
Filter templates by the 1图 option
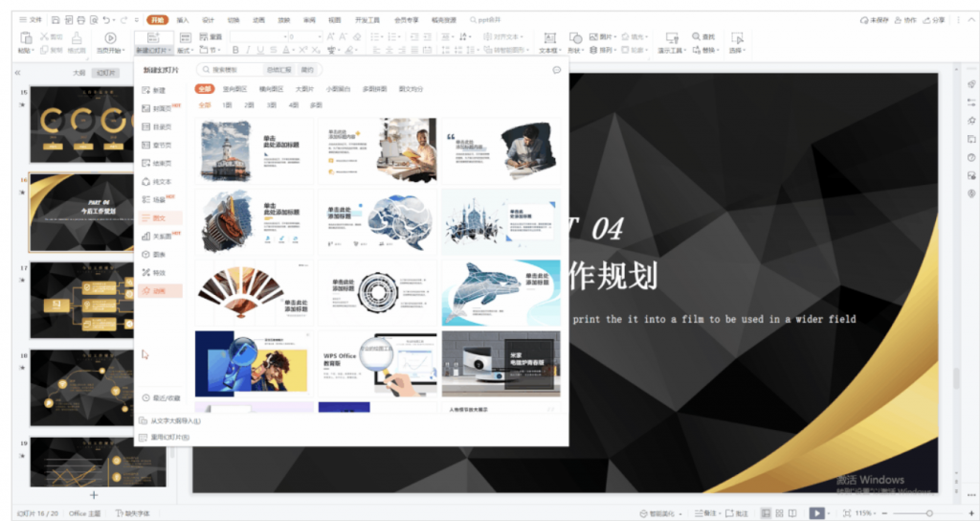[227, 105]
